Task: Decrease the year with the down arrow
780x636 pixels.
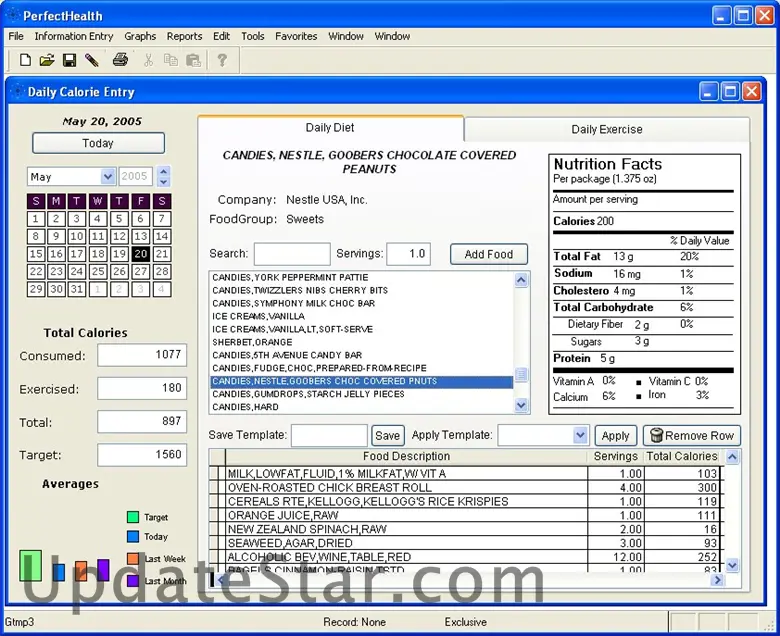Action: tap(164, 182)
